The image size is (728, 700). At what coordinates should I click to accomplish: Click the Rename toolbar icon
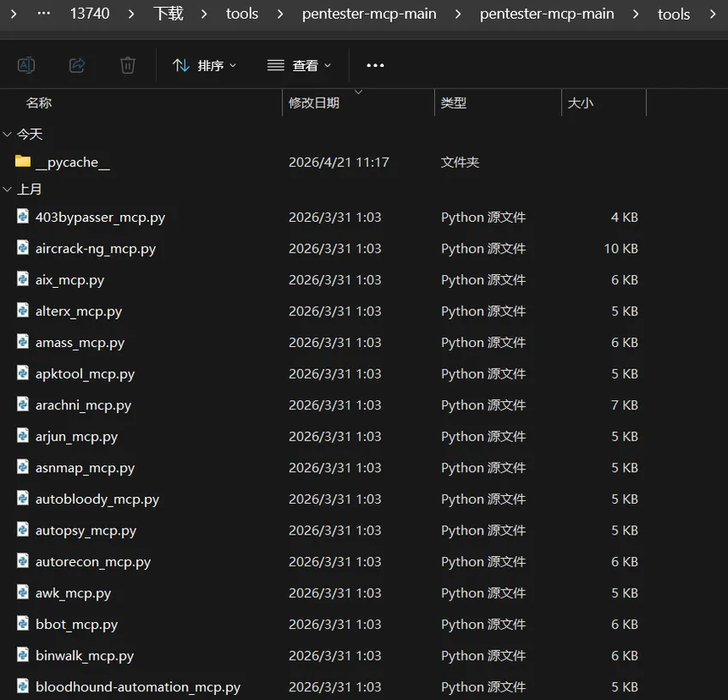pos(26,65)
